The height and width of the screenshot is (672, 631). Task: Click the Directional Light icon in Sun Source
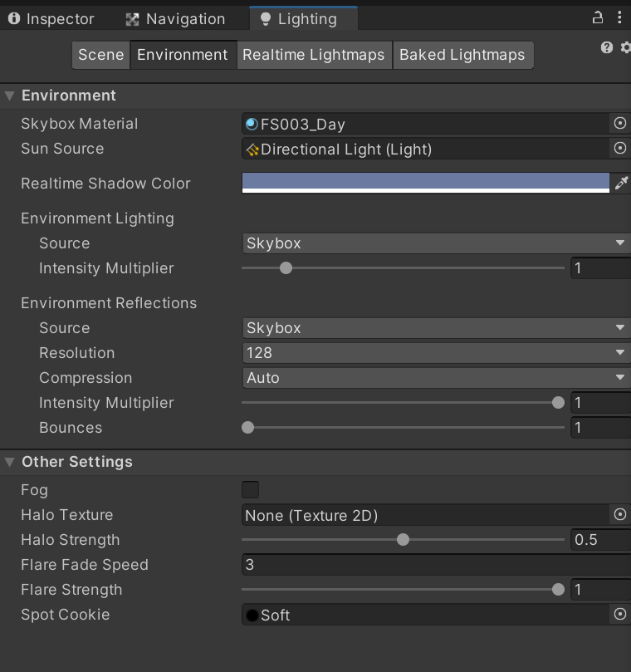[x=252, y=150]
